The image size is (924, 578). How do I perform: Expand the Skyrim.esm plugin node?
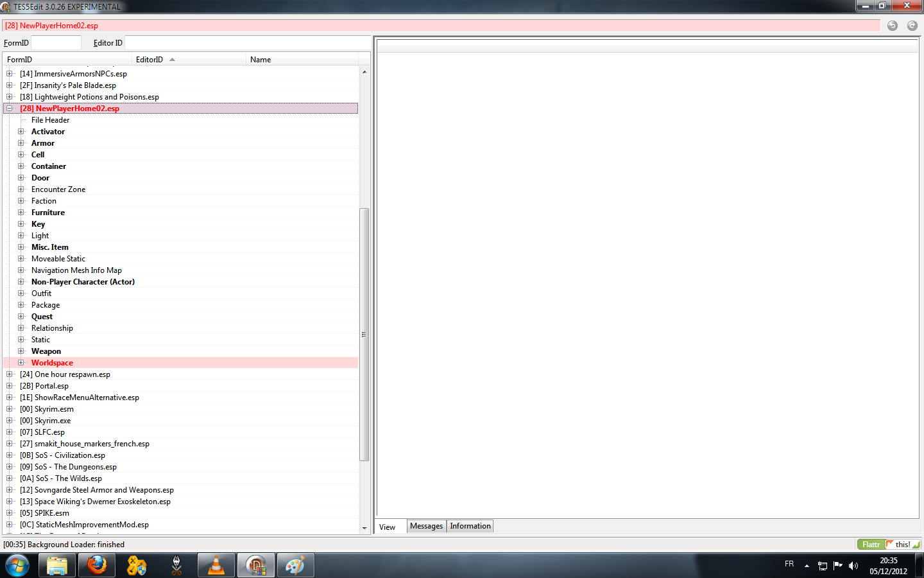pos(10,409)
